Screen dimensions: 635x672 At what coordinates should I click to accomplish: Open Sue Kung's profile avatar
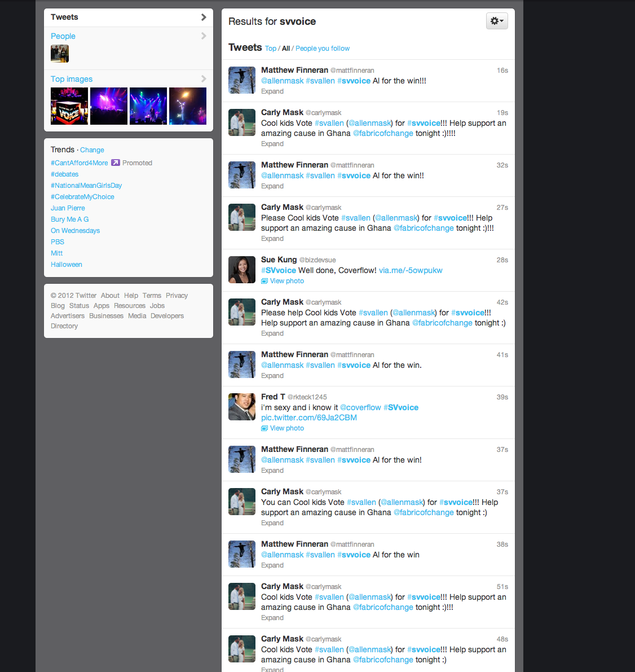242,270
